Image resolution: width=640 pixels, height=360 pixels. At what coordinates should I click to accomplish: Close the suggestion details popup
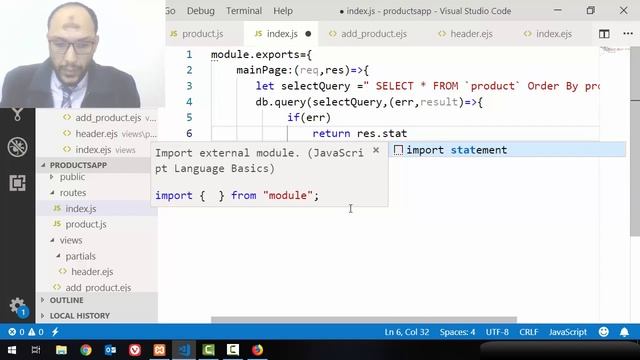point(376,151)
